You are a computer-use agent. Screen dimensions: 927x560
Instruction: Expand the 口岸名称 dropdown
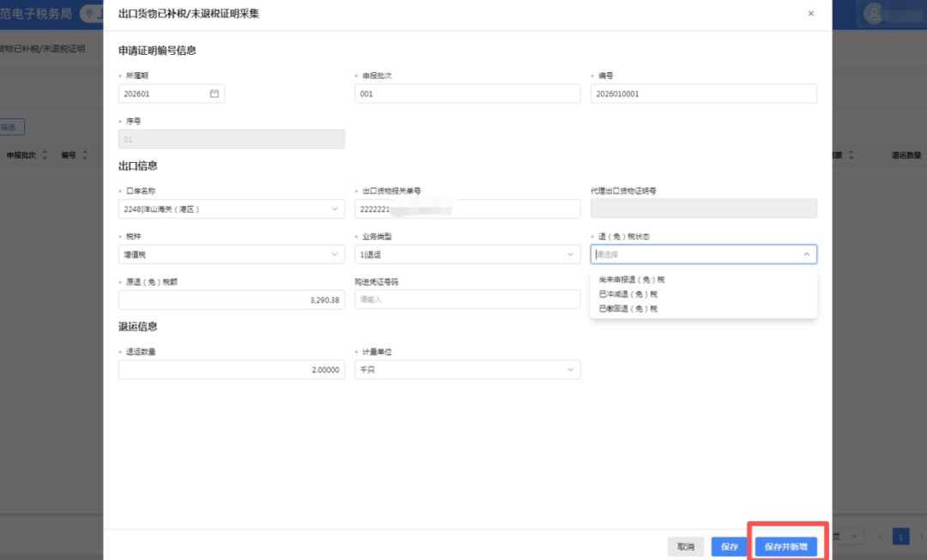click(334, 208)
